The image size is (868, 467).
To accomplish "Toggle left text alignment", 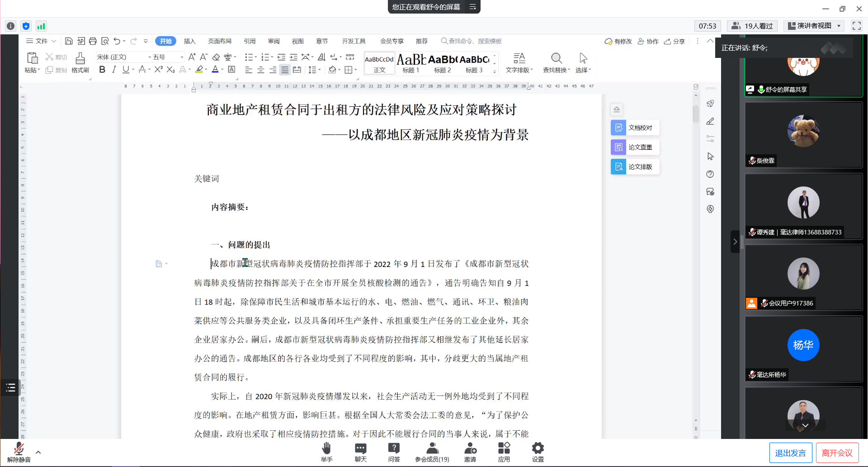I will (249, 70).
